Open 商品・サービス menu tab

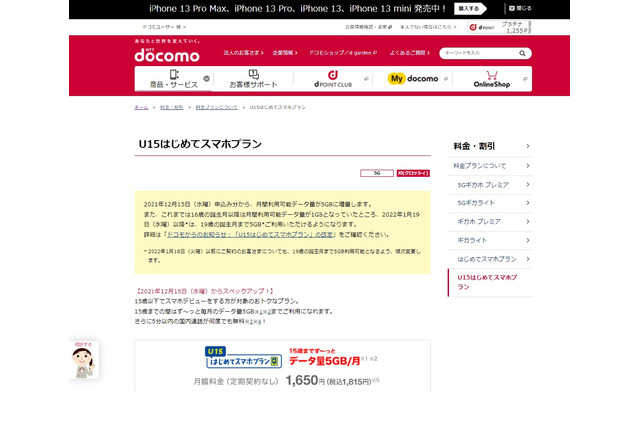[174, 79]
